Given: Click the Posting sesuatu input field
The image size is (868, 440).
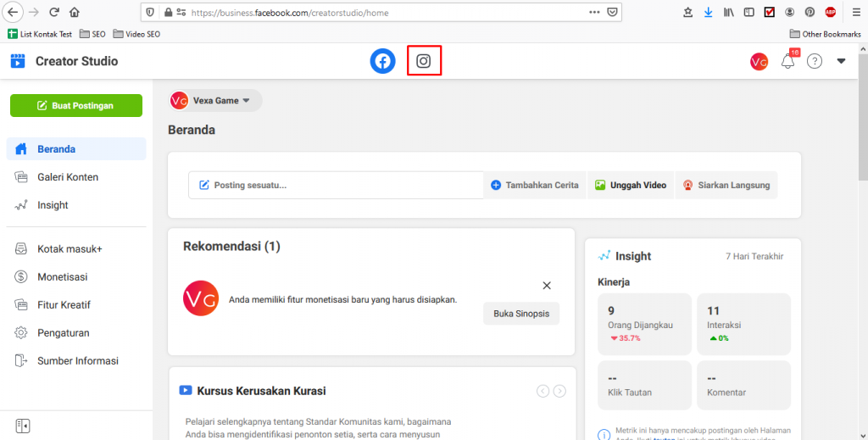Looking at the screenshot, I should click(336, 185).
